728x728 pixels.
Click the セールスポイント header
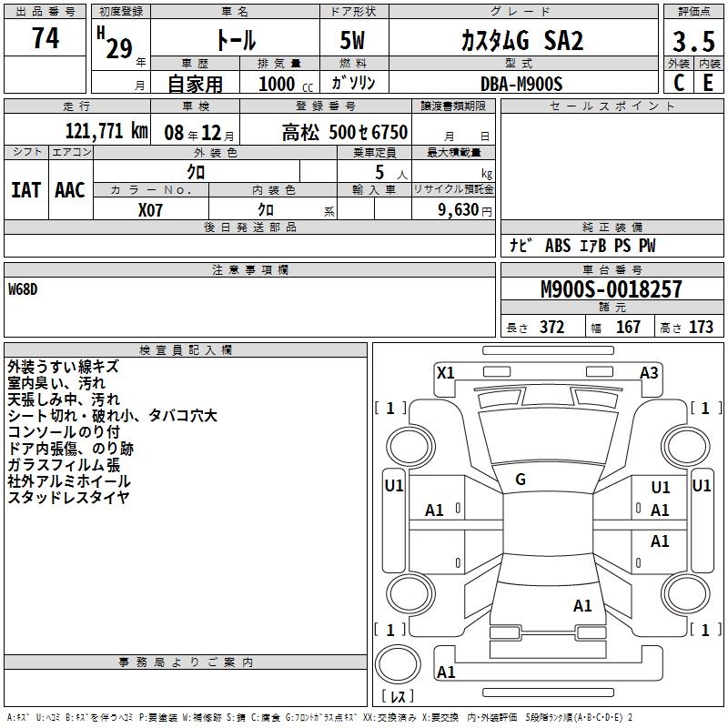point(612,106)
